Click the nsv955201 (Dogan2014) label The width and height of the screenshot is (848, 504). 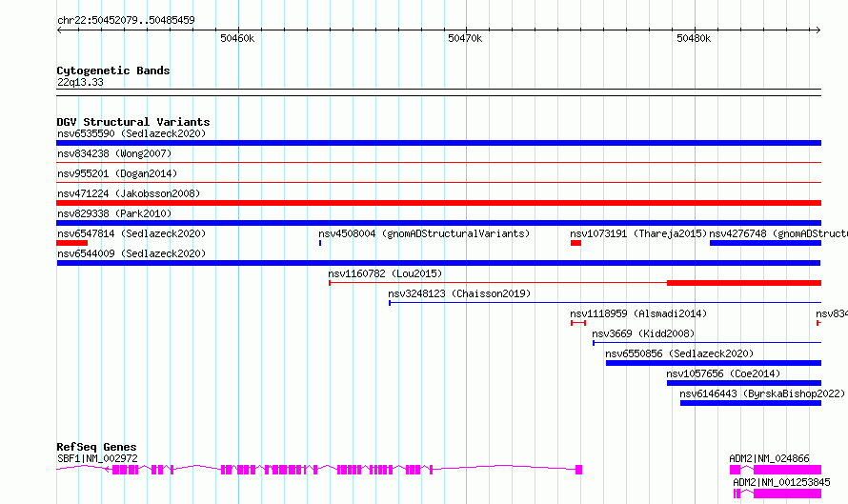[117, 173]
